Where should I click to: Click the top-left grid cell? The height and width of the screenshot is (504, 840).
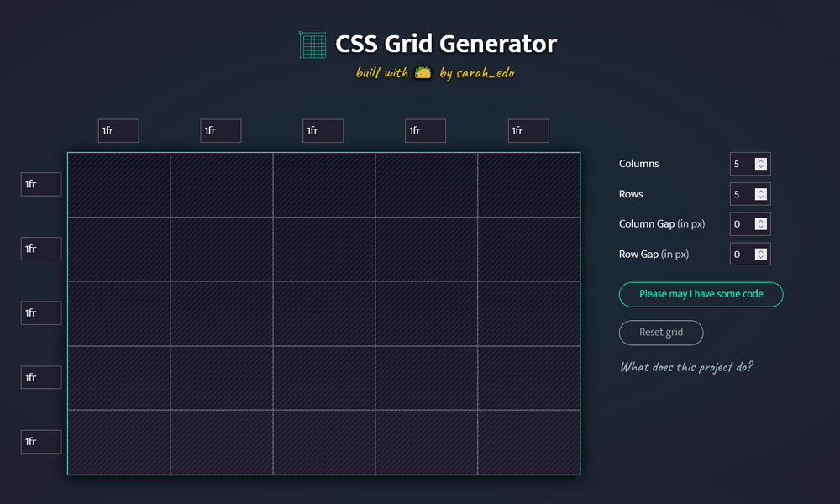(118, 184)
